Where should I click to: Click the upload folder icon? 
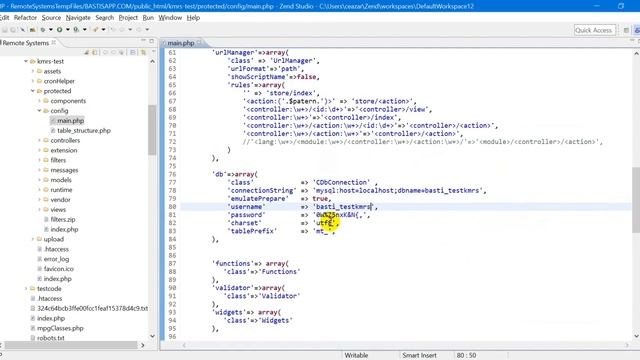click(x=39, y=239)
